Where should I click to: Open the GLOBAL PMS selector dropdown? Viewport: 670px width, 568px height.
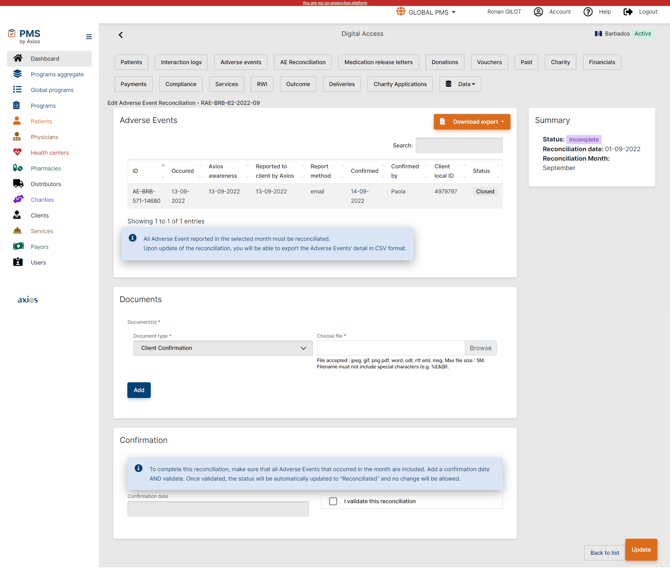427,12
